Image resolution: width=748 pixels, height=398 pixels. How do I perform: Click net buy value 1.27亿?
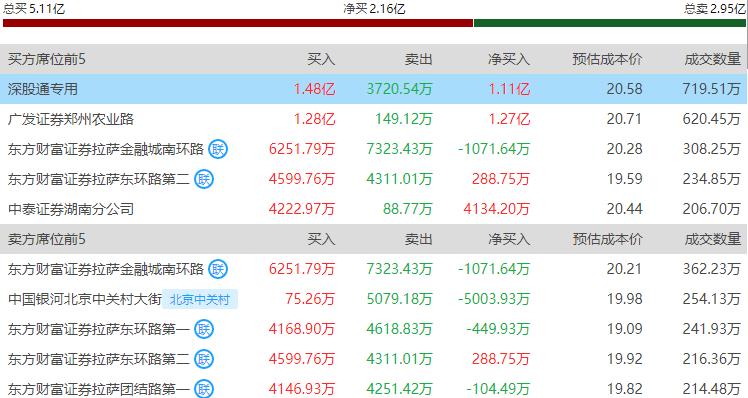tap(509, 119)
